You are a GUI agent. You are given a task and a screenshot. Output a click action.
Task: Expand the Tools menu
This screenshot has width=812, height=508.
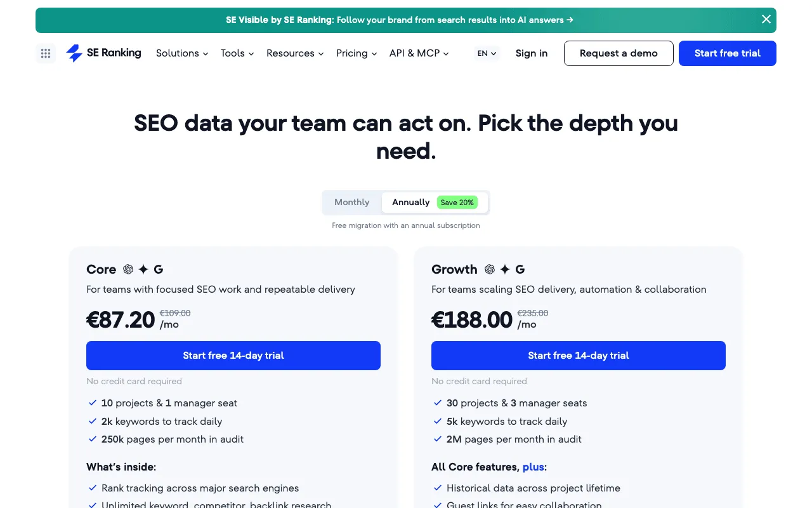pyautogui.click(x=237, y=53)
